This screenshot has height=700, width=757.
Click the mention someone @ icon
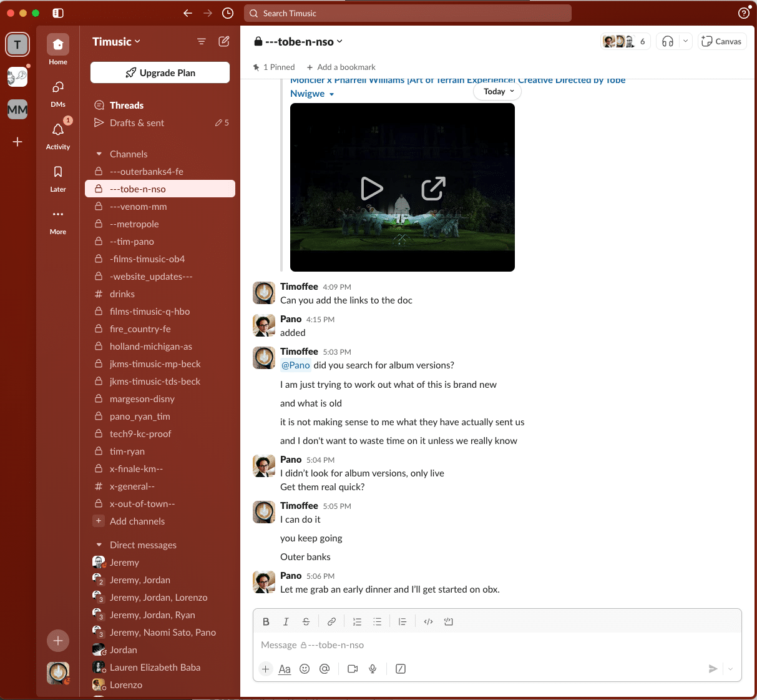pos(325,669)
